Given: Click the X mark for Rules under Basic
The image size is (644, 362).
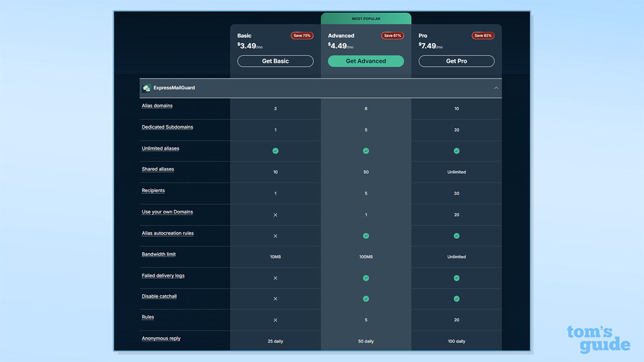Looking at the screenshot, I should click(x=275, y=320).
